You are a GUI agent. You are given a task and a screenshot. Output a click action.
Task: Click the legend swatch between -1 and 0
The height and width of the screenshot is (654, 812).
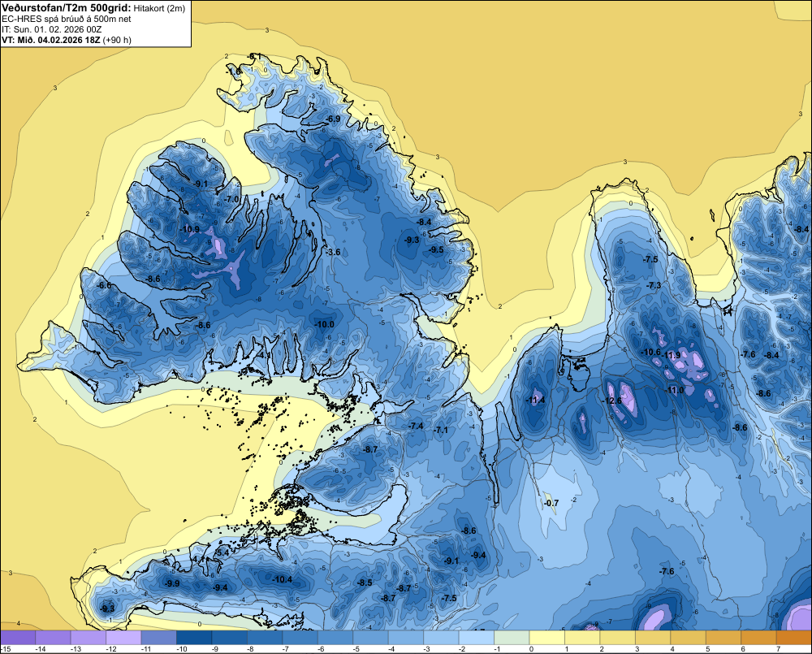512,637
